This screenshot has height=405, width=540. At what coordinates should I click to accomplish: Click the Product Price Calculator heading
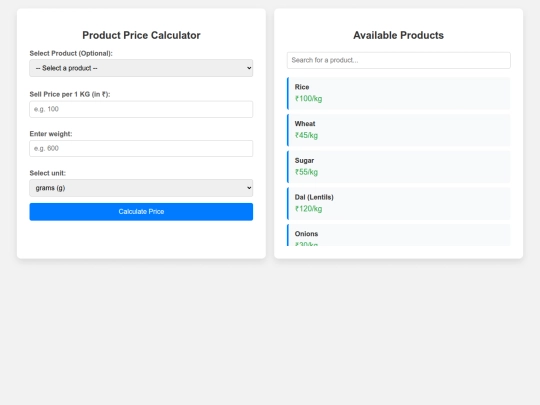tap(141, 35)
